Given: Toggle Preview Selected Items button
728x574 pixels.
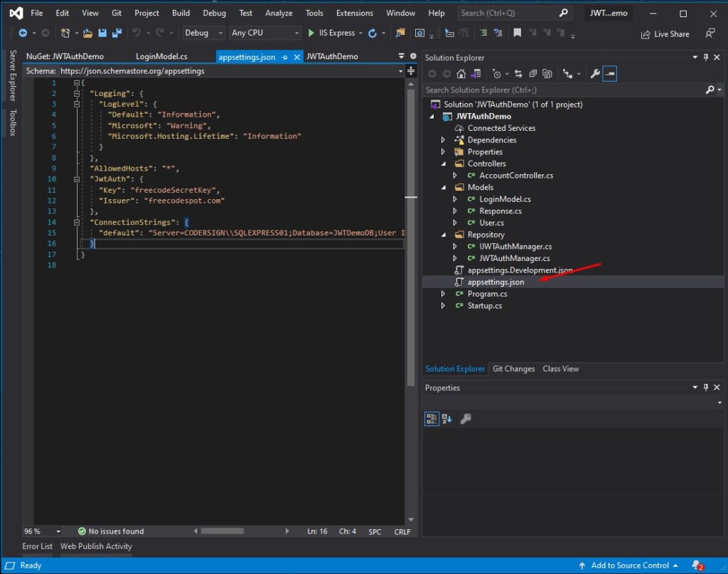Looking at the screenshot, I should [x=609, y=74].
